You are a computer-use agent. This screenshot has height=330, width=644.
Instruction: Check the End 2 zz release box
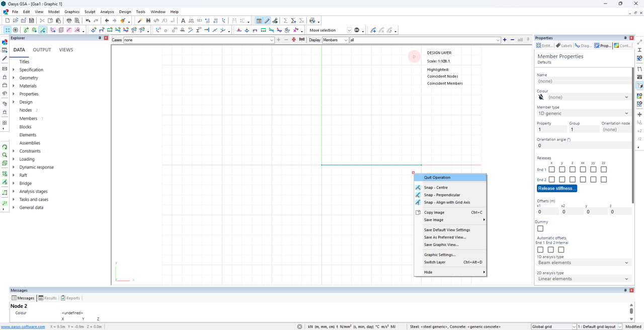pyautogui.click(x=604, y=180)
